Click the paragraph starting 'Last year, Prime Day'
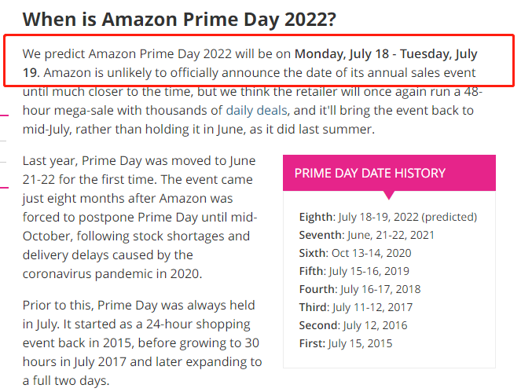 point(140,217)
